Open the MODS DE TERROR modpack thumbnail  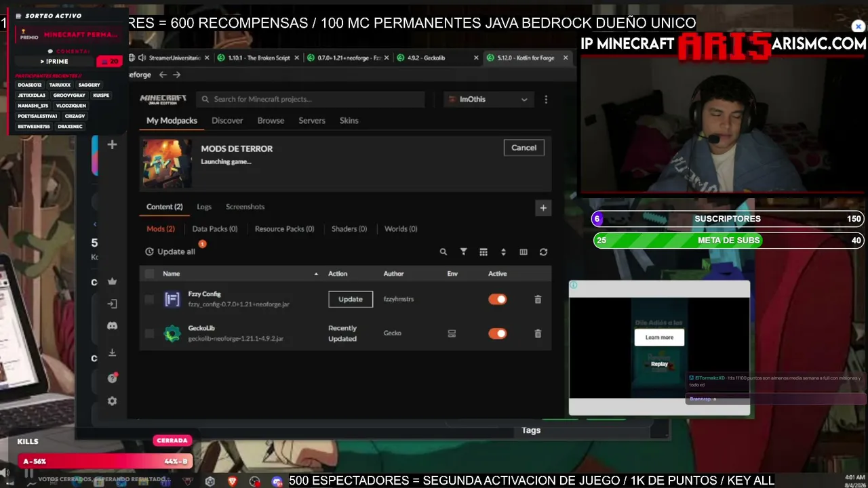click(167, 163)
